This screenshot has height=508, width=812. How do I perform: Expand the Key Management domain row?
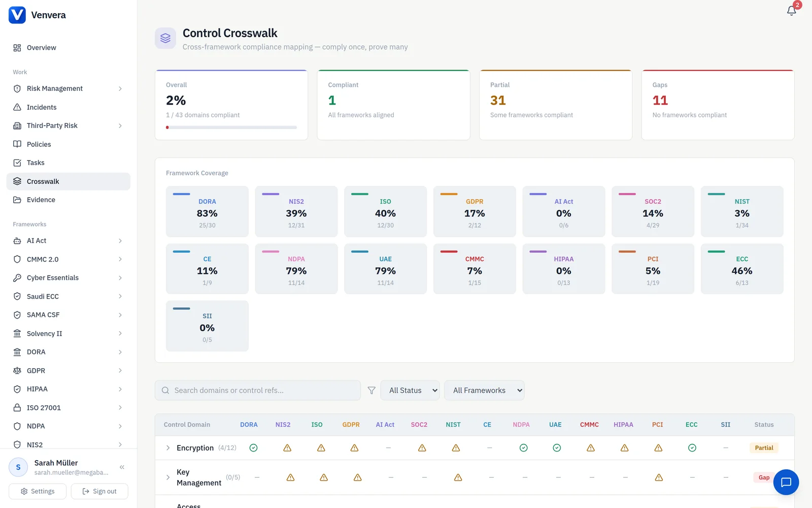click(x=168, y=478)
